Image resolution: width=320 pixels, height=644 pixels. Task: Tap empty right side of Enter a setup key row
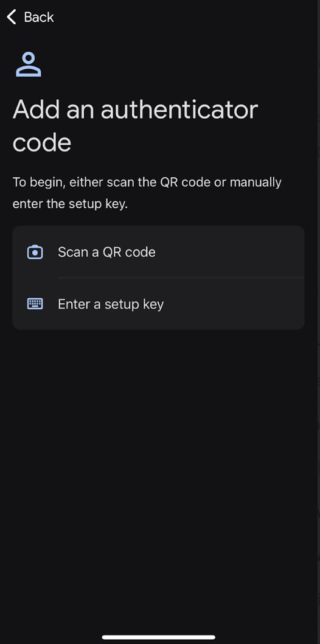coord(246,304)
